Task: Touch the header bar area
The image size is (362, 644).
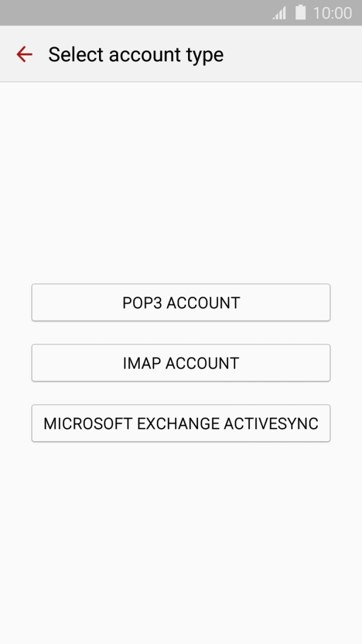Action: pyautogui.click(x=180, y=54)
